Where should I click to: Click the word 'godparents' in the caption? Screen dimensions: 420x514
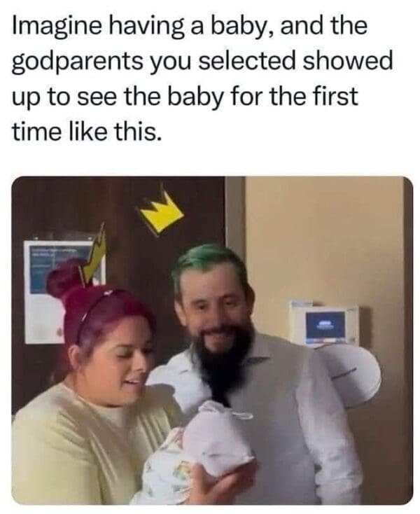77,62
